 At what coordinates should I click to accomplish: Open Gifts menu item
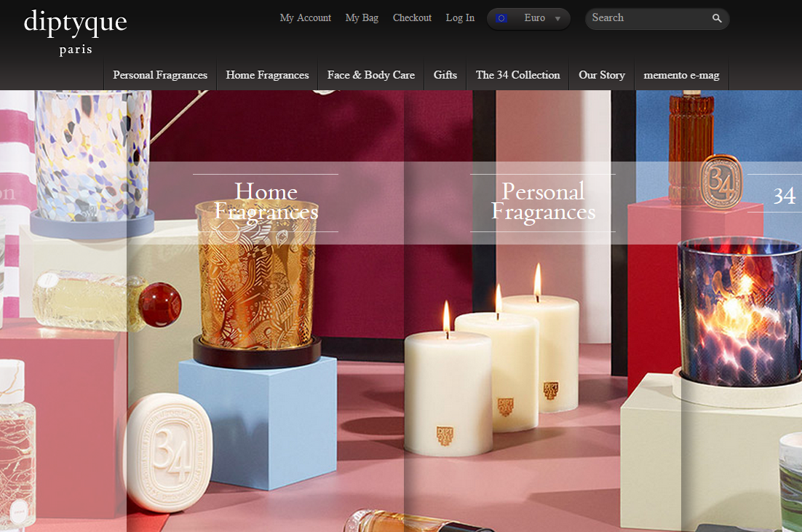click(445, 75)
